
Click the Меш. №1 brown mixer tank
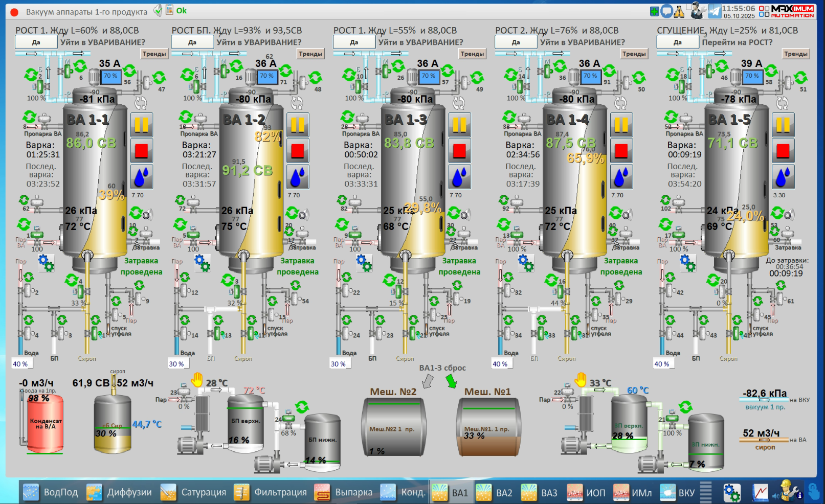(x=488, y=426)
